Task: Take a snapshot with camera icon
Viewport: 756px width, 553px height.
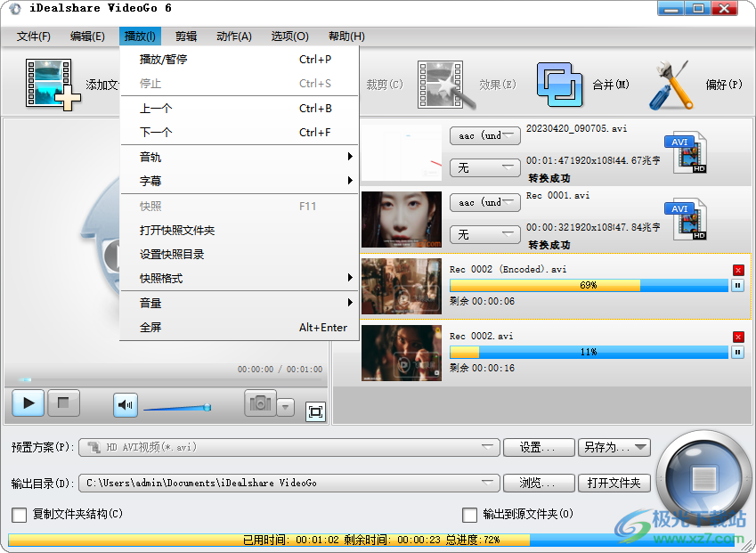Action: point(260,403)
